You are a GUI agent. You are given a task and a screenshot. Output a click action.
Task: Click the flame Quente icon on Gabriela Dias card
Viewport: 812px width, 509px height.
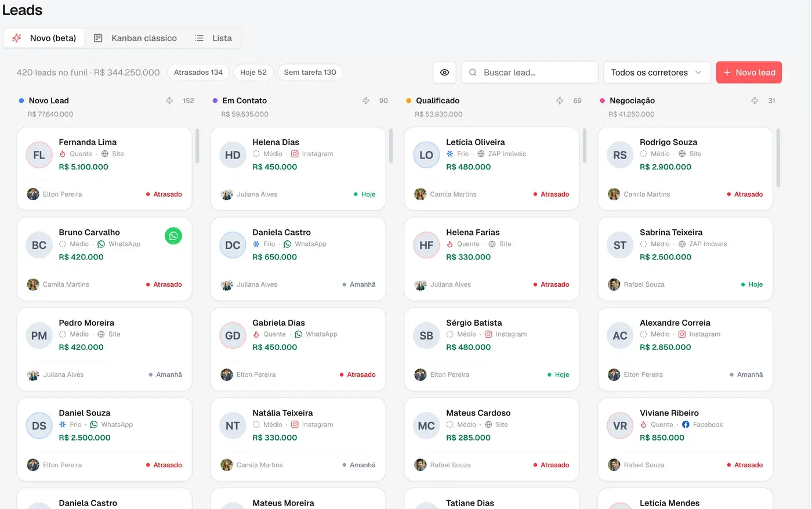pos(256,334)
